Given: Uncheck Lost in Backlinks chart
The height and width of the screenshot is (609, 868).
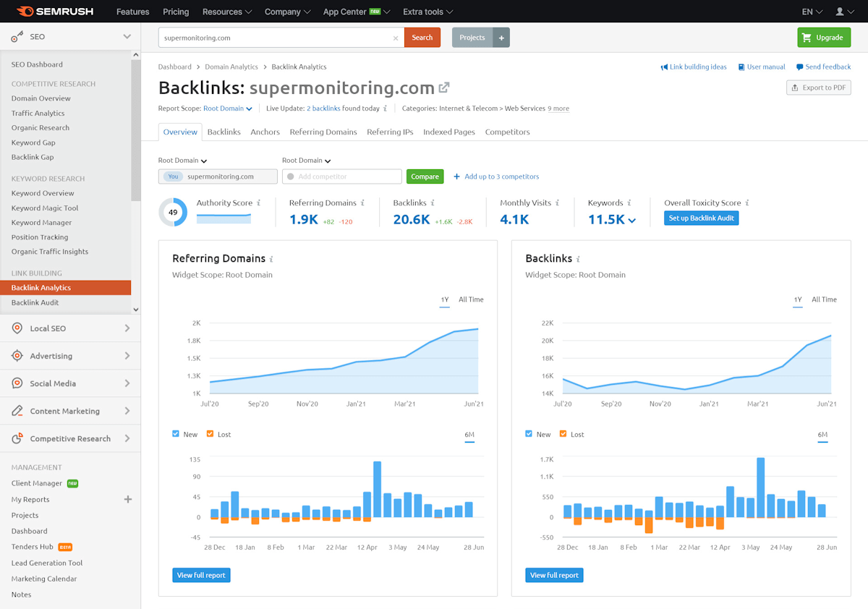Looking at the screenshot, I should tap(563, 434).
